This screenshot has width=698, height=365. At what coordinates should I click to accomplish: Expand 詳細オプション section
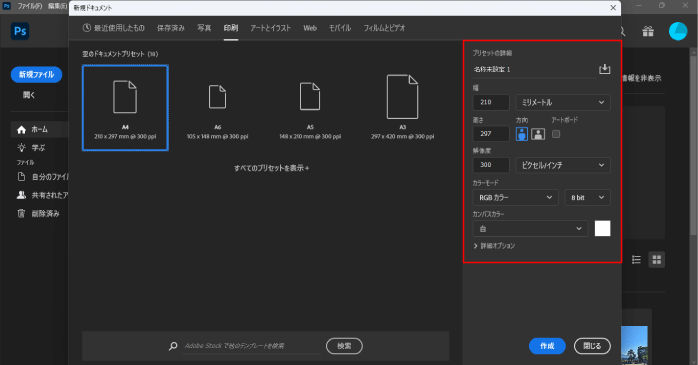coord(494,246)
